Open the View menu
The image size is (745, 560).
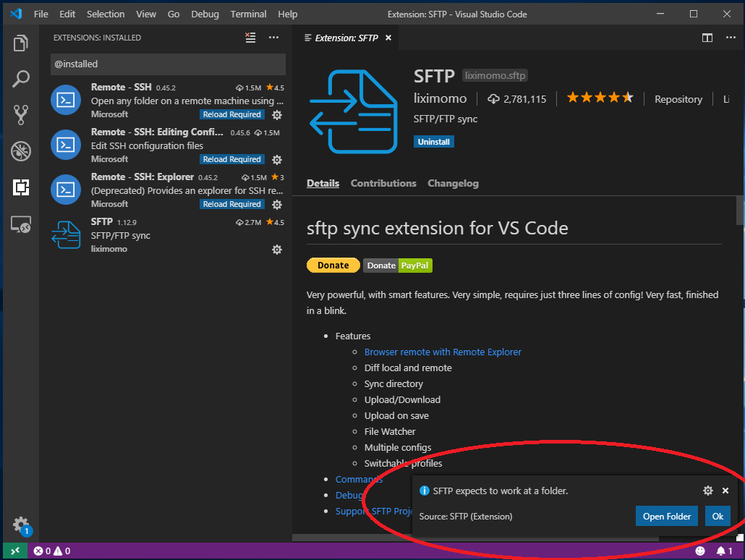tap(146, 14)
